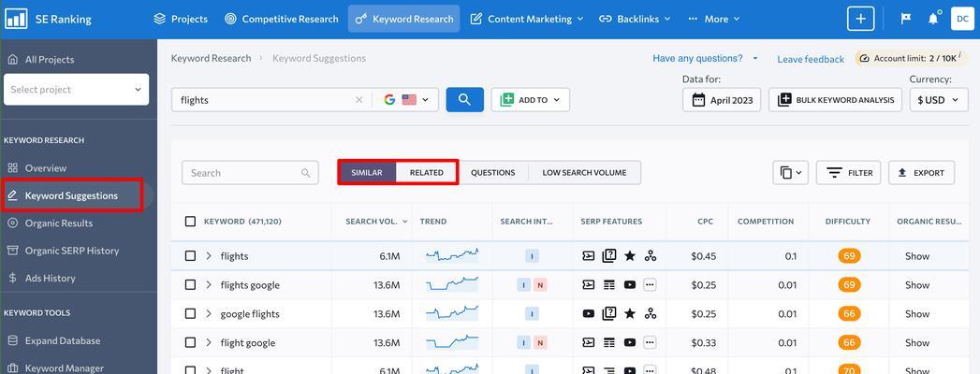Screen dimensions: 980x374
Task: Click the plus button in top bar
Action: (860, 19)
